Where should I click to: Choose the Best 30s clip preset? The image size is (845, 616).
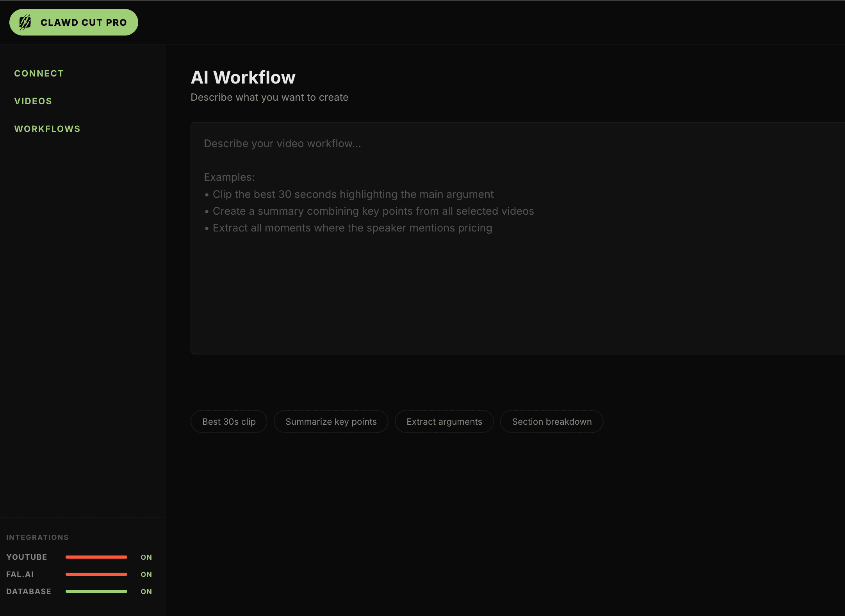point(229,422)
